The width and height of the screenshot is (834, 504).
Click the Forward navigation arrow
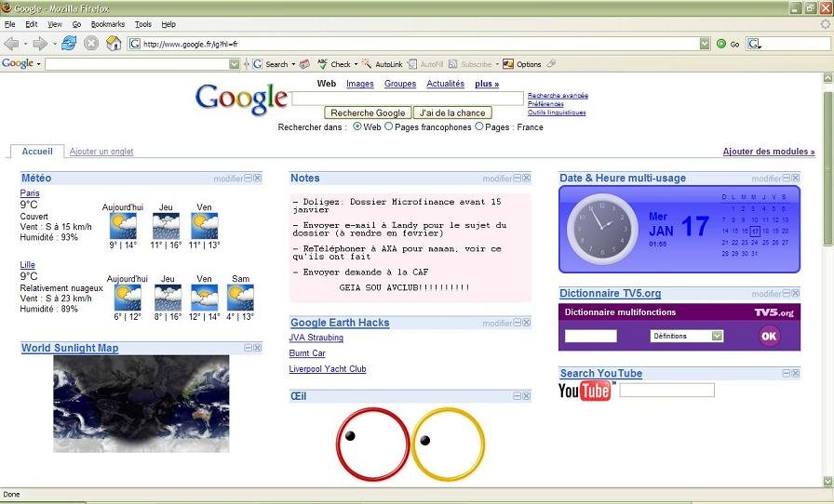point(40,44)
